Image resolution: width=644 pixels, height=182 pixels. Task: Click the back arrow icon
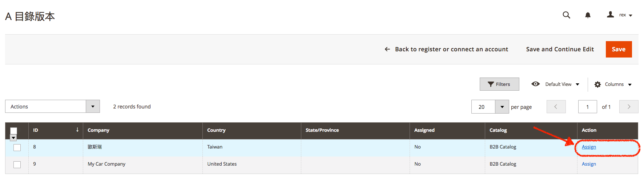[387, 49]
